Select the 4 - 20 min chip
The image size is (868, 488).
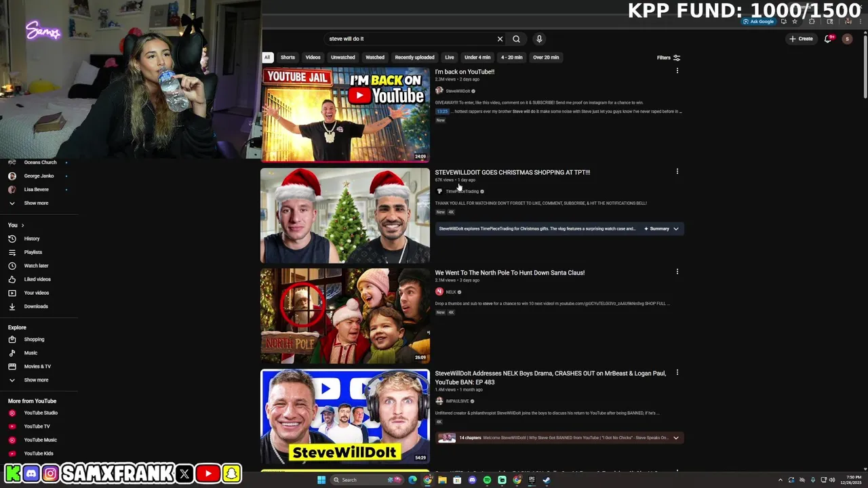pos(511,58)
